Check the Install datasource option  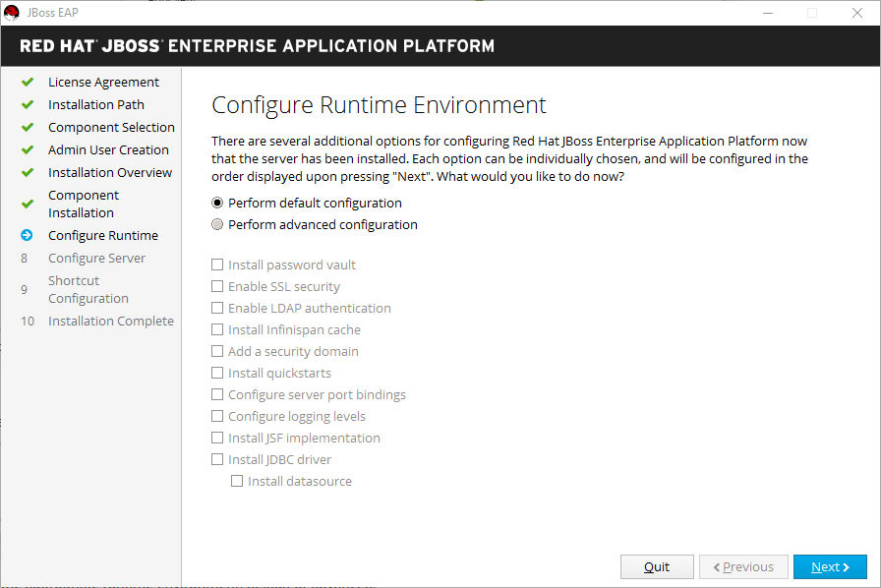237,481
